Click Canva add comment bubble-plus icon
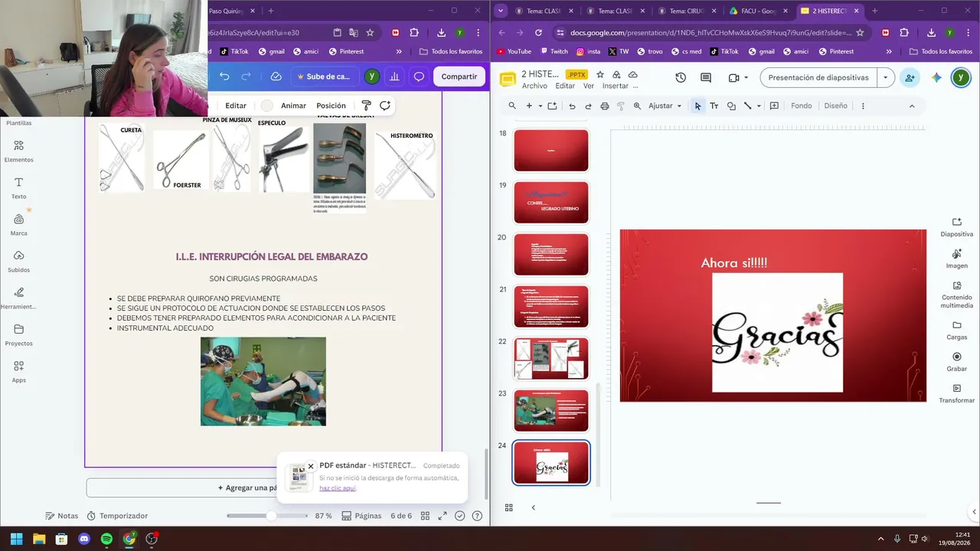The width and height of the screenshot is (980, 551). point(385,106)
